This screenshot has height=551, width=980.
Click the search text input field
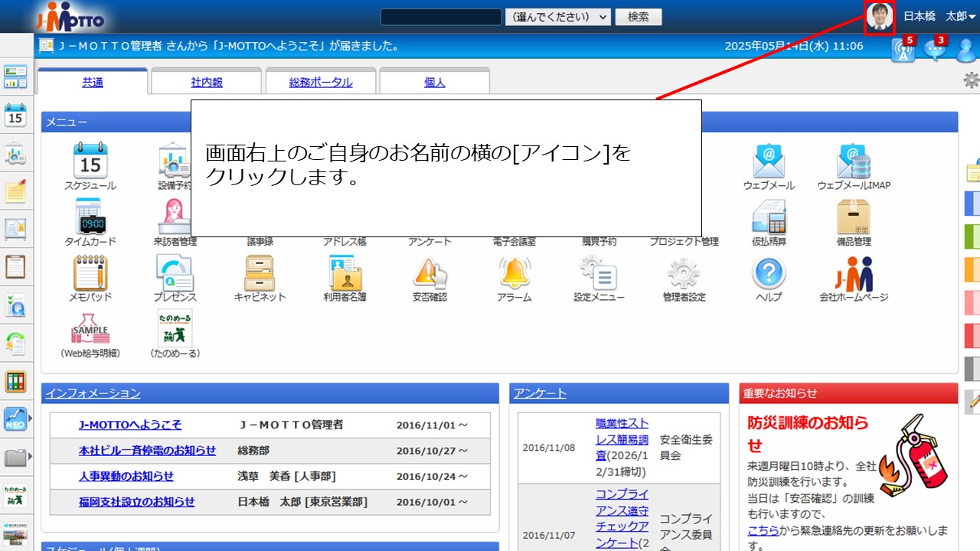pos(441,17)
